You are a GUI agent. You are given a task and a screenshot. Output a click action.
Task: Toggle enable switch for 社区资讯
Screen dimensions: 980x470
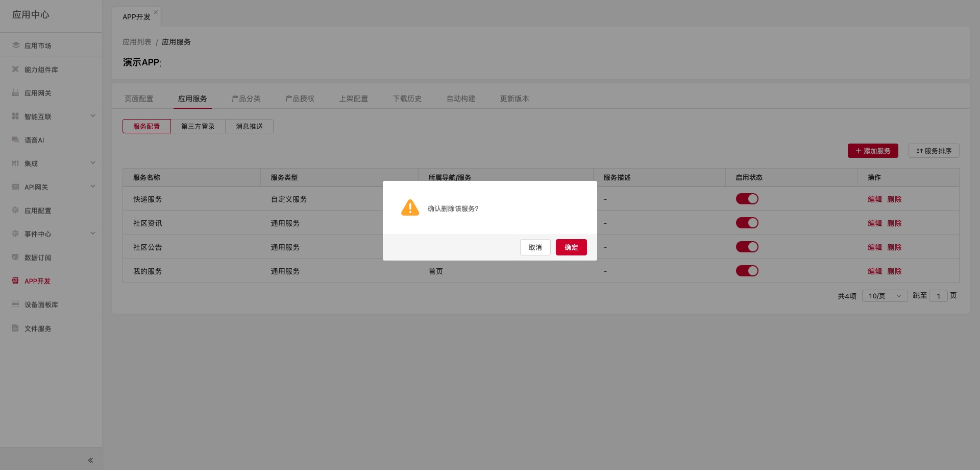click(747, 223)
